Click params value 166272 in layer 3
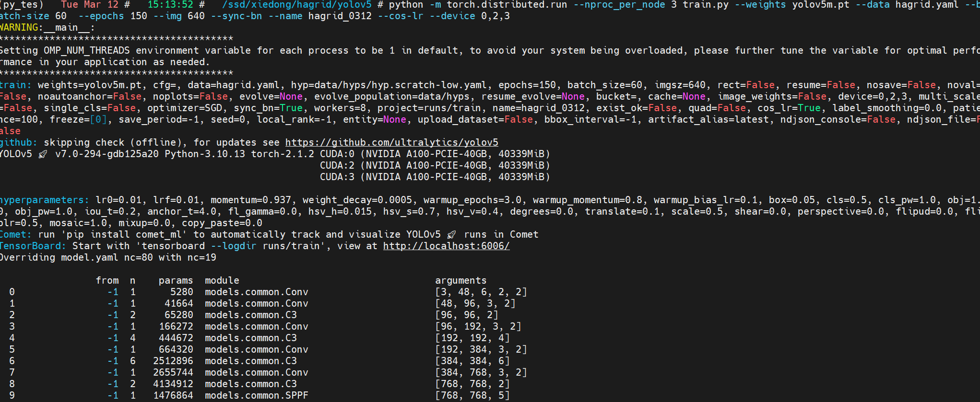Screen dimensions: 980x402 [x=176, y=326]
